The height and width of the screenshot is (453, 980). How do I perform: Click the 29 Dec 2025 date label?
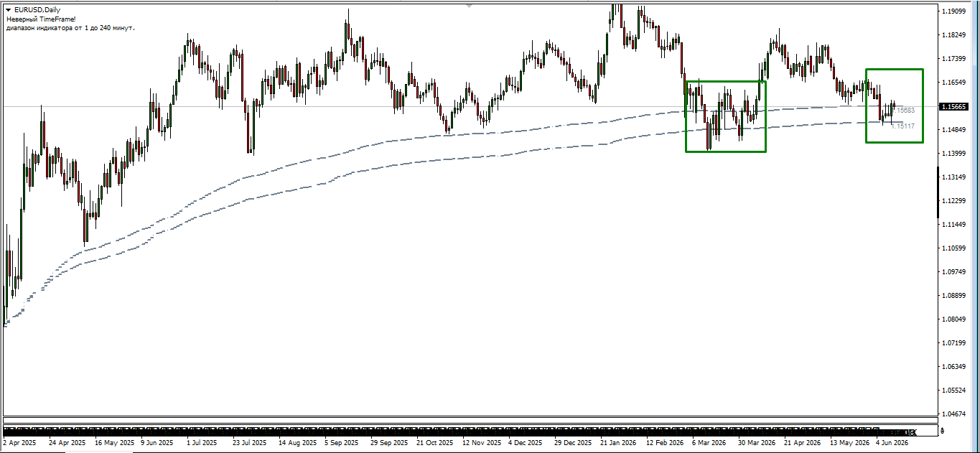[573, 444]
